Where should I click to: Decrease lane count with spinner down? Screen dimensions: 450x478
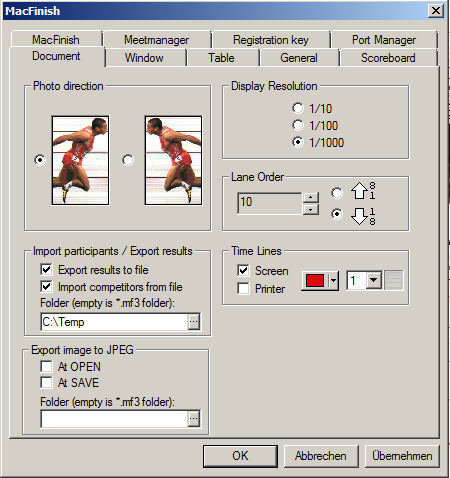(x=311, y=209)
